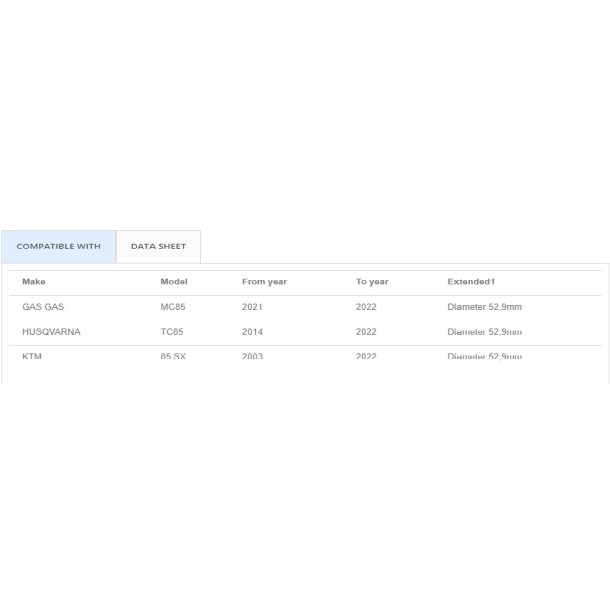
Task: Click the 2014 from-year value
Action: 252,332
